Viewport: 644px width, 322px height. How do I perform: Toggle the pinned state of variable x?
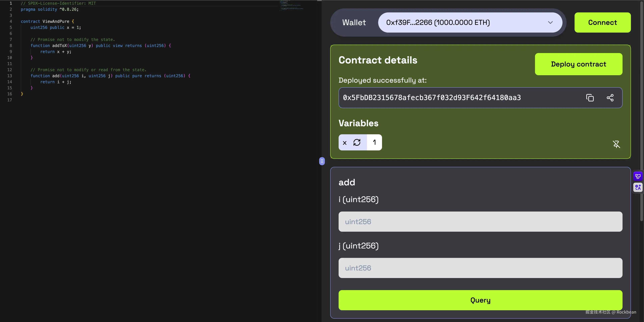[616, 144]
